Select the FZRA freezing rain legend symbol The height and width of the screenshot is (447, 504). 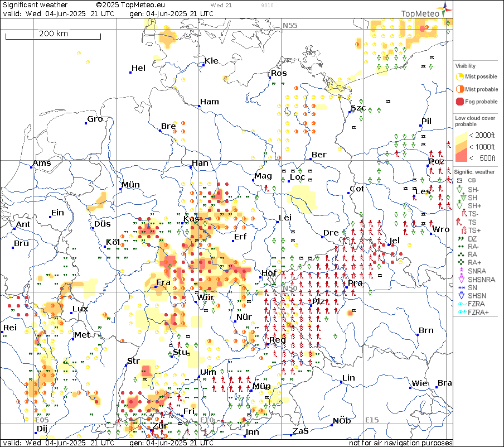point(462,304)
